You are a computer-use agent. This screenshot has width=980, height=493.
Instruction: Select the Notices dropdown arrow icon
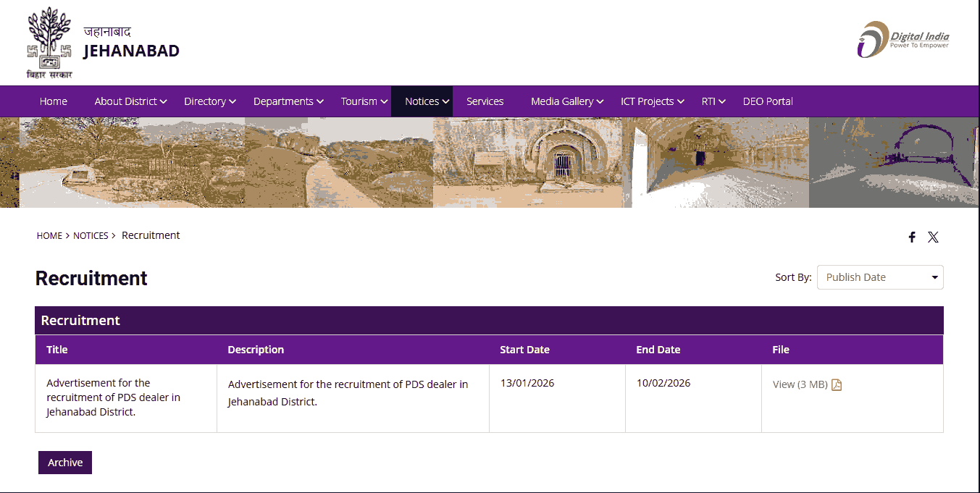tap(446, 101)
